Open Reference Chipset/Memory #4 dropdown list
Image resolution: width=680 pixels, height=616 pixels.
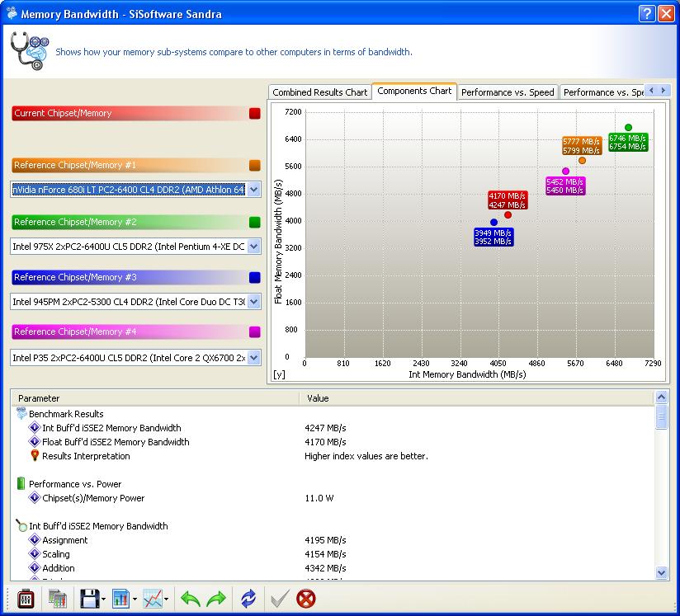[x=253, y=357]
